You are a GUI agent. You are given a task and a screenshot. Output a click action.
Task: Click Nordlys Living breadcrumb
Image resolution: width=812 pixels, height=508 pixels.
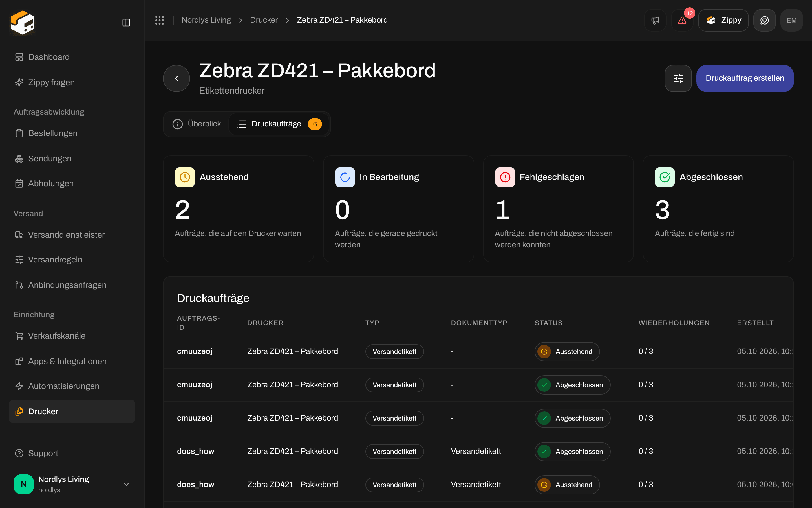coord(206,20)
